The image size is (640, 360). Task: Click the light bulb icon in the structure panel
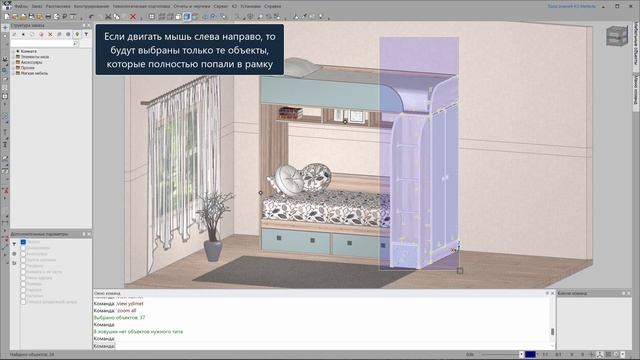point(77,34)
